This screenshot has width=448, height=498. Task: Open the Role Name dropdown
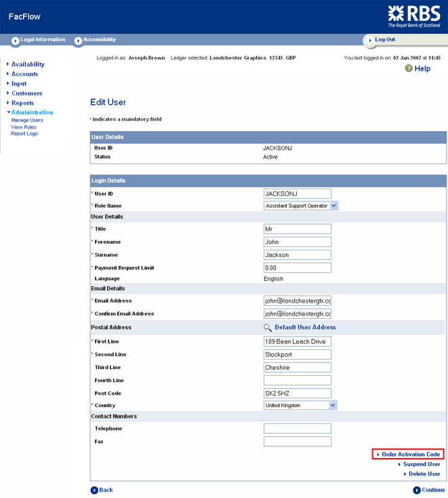point(300,206)
